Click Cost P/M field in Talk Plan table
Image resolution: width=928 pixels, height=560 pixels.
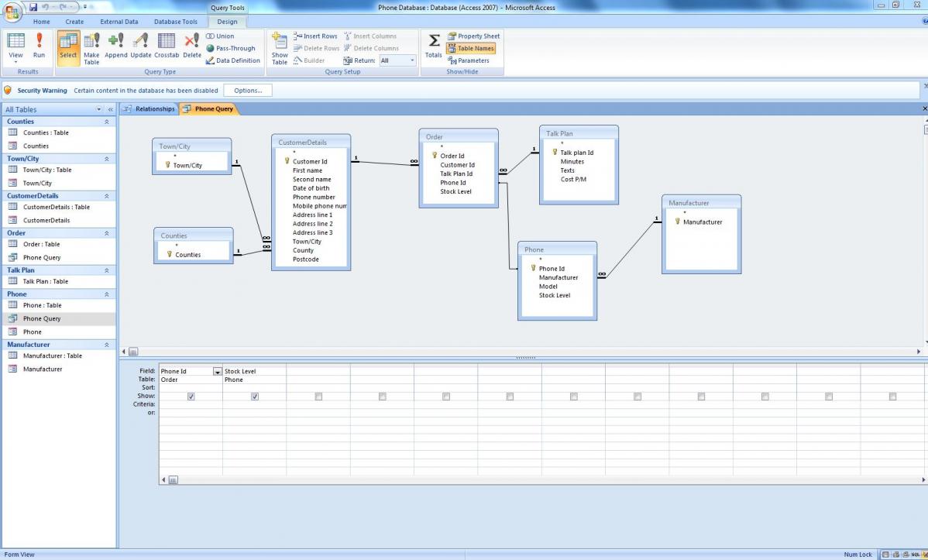coord(573,180)
